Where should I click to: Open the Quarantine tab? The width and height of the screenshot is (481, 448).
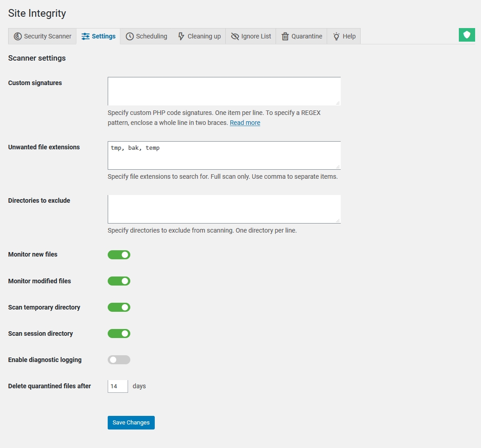(301, 36)
